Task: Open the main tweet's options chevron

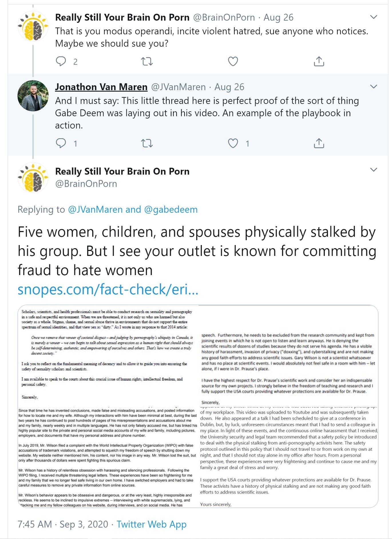Action: tap(373, 169)
